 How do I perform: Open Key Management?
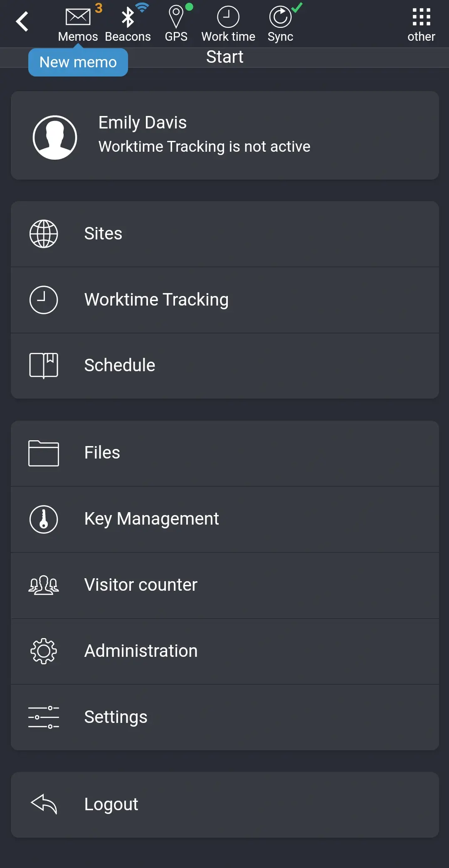click(224, 519)
